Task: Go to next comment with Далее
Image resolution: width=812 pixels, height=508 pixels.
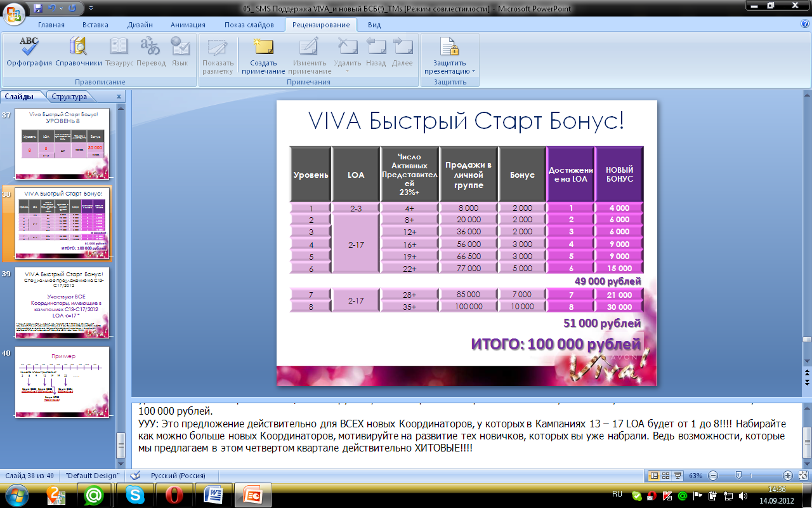Action: tap(402, 51)
